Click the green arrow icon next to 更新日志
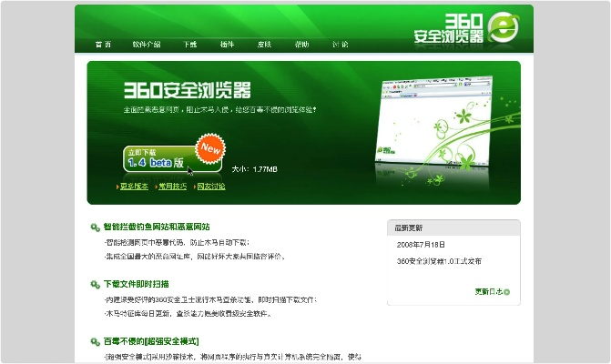 [507, 292]
